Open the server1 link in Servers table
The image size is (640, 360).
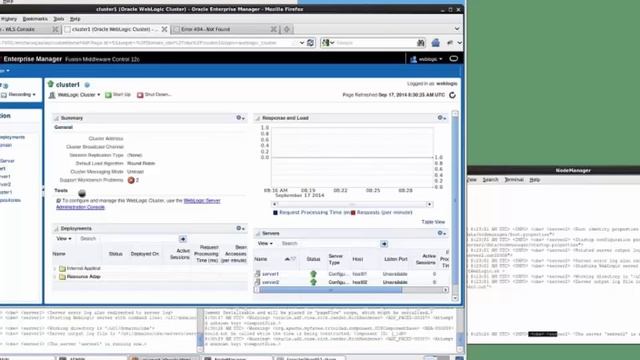270,274
